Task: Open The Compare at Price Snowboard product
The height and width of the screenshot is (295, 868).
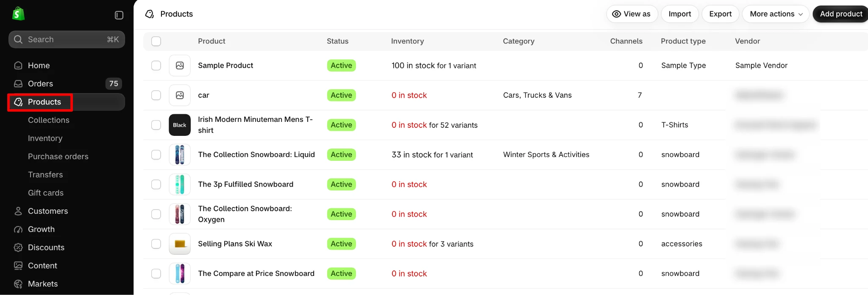Action: click(256, 273)
